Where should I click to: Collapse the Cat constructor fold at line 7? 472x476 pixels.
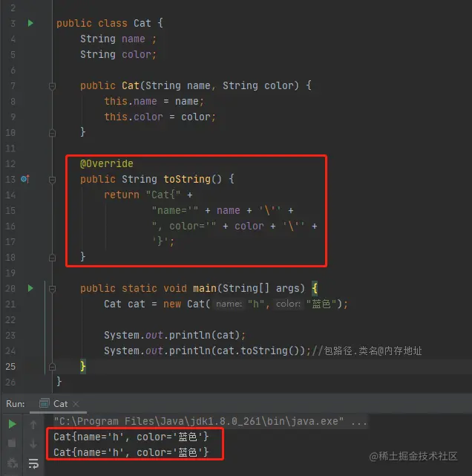[x=52, y=87]
